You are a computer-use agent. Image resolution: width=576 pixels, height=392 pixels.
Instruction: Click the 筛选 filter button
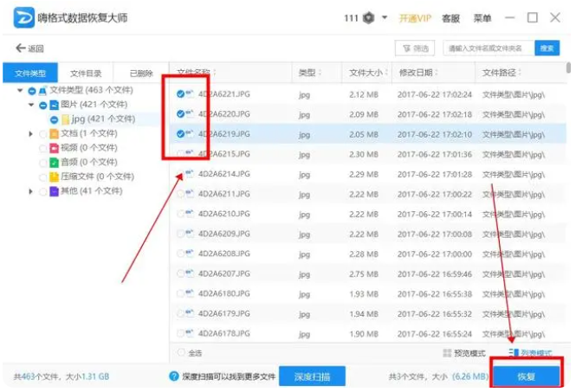[x=415, y=48]
